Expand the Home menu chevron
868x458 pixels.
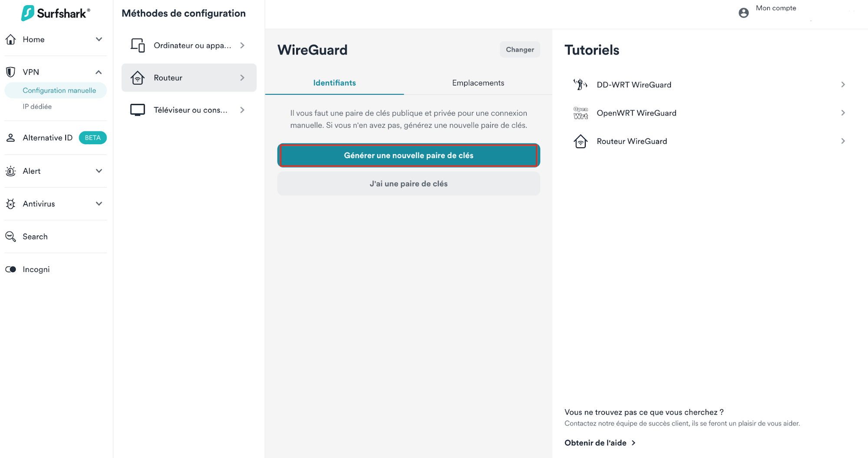point(99,40)
